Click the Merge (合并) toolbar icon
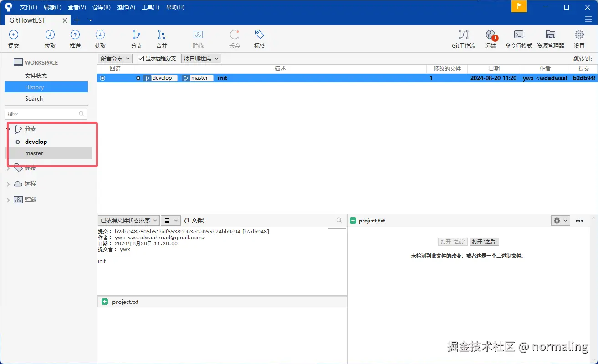This screenshot has width=598, height=364. tap(162, 35)
